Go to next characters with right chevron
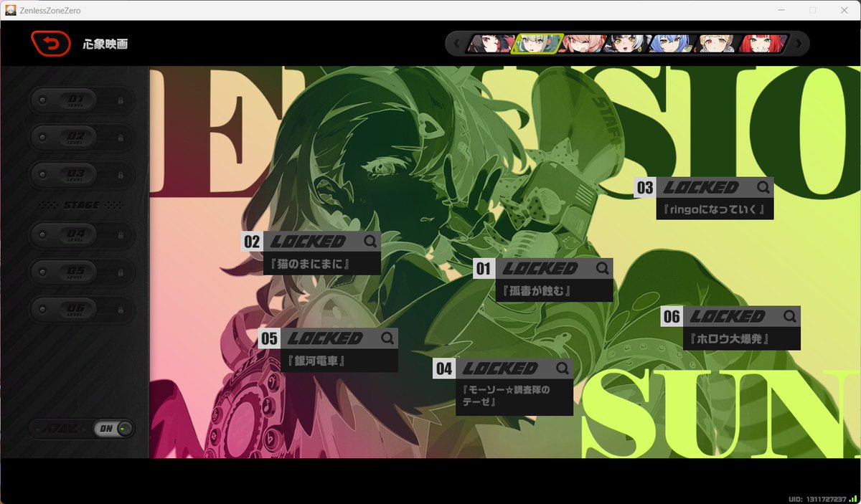861x504 pixels. 799,44
